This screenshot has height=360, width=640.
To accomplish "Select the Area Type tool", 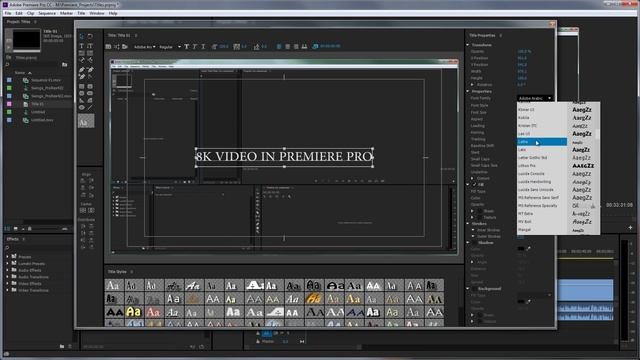I will click(82, 53).
